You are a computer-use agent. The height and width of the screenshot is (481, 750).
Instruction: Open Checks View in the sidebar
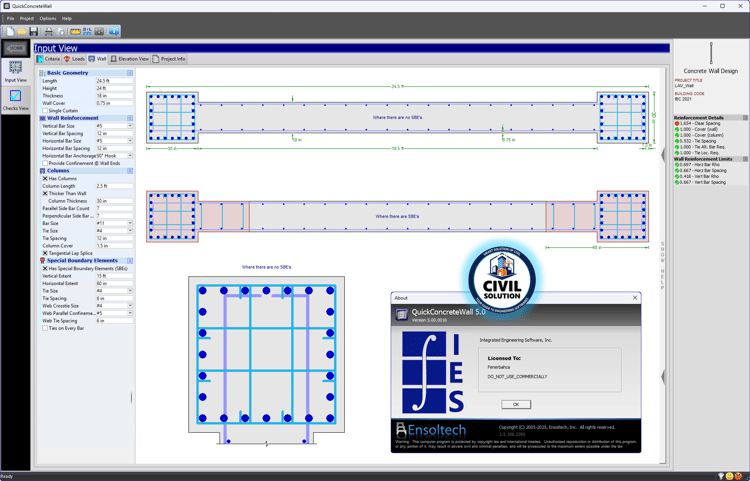pyautogui.click(x=16, y=100)
